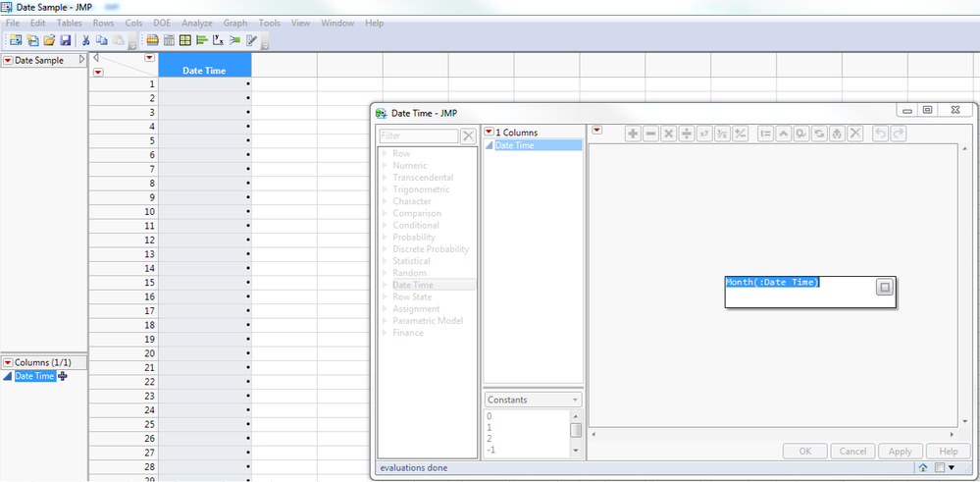Undo last formula change
Image resolution: width=980 pixels, height=482 pixels.
[x=880, y=134]
